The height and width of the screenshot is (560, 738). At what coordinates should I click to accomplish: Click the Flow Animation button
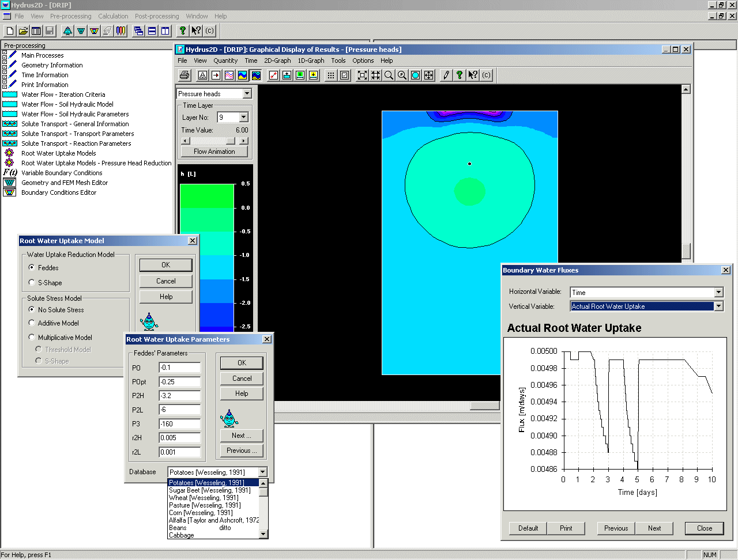click(214, 152)
